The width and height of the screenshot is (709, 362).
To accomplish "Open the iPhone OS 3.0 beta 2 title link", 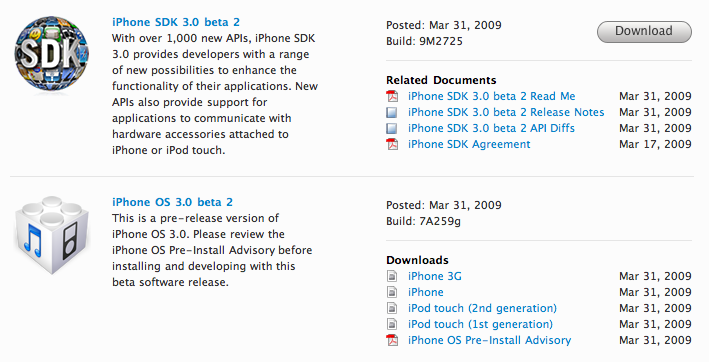I will pos(172,202).
